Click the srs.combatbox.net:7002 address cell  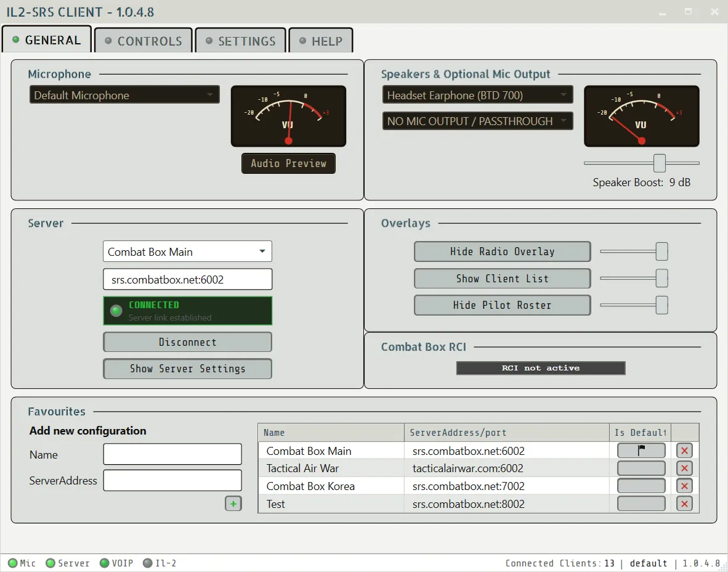[506, 486]
